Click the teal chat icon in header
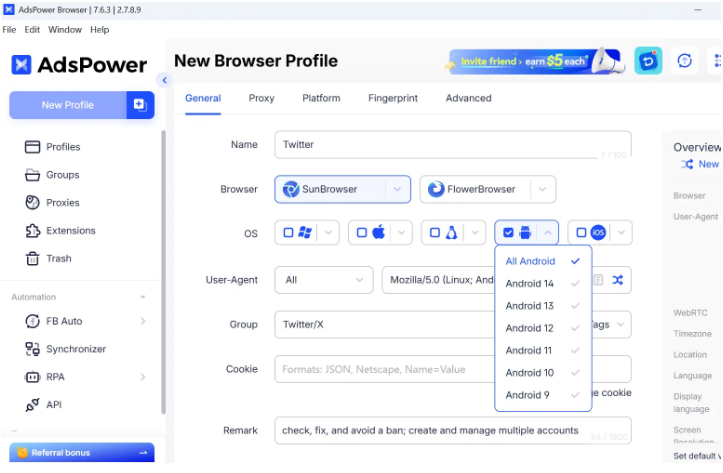 pyautogui.click(x=648, y=60)
